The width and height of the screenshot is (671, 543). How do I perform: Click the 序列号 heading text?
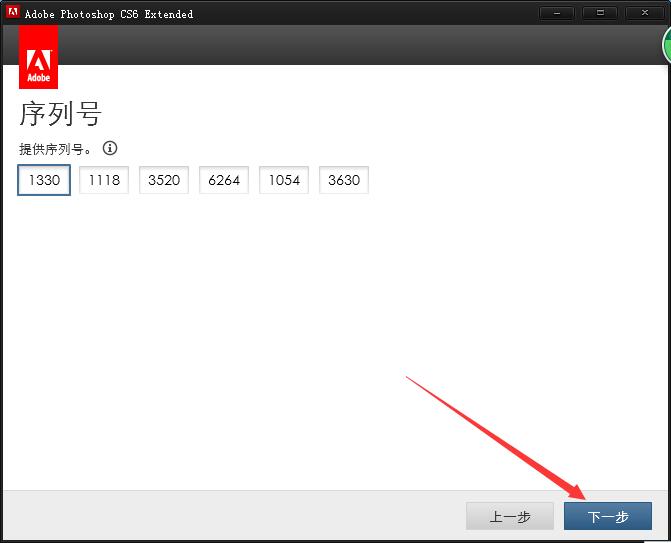click(x=60, y=114)
